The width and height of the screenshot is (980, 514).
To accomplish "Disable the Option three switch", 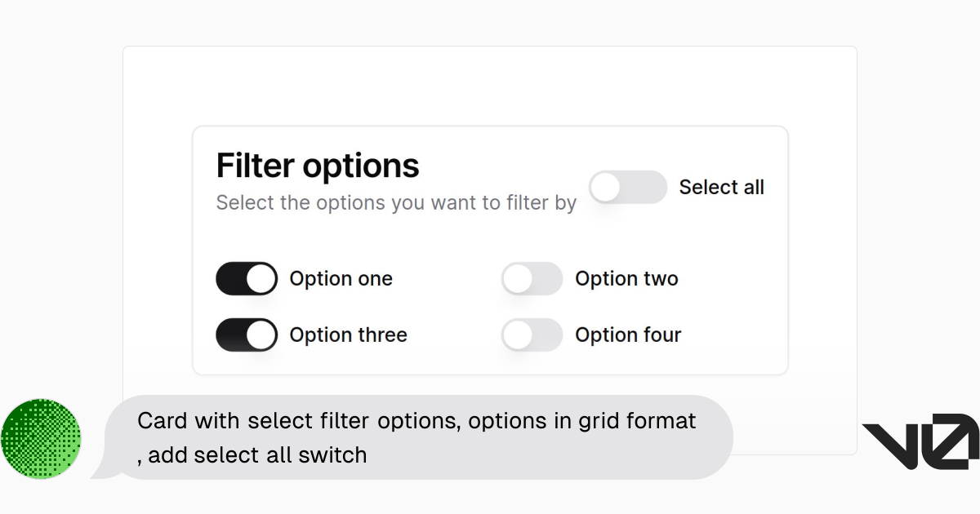I will click(x=247, y=335).
